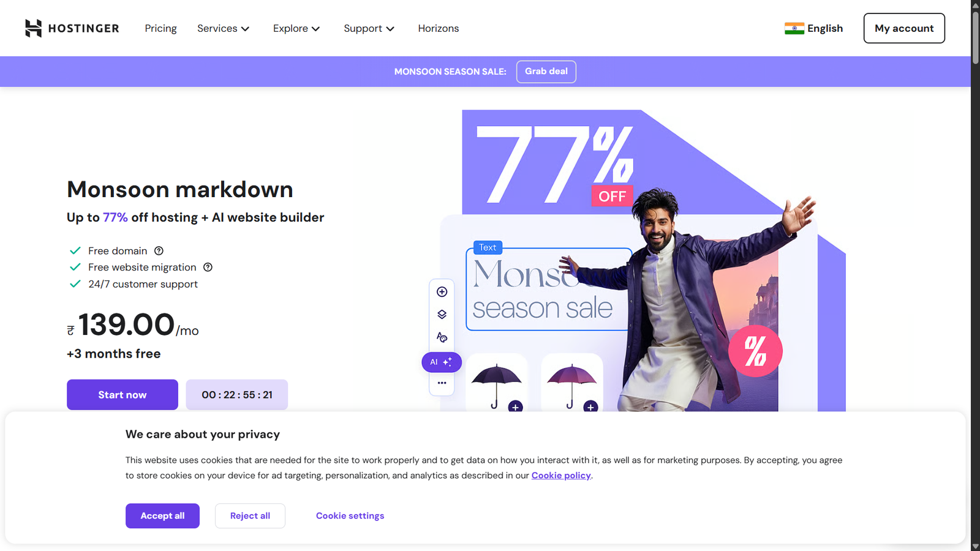Accept all cookies

tap(162, 516)
